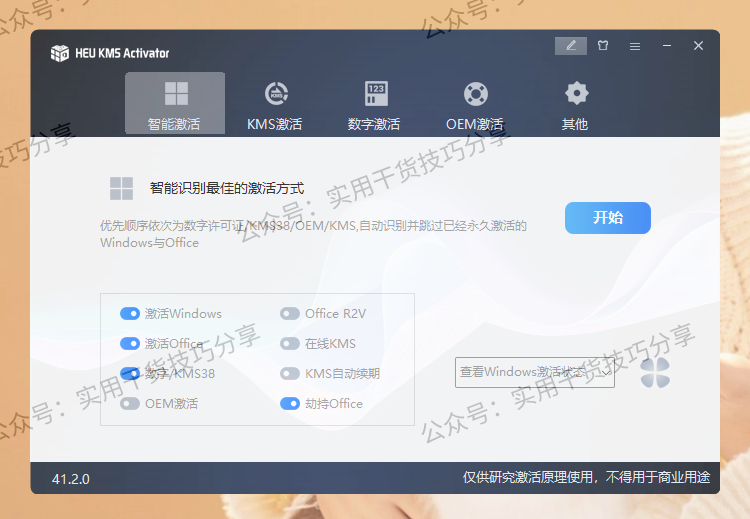The height and width of the screenshot is (519, 750).
Task: Toggle the 激活Office switch
Action: click(x=130, y=343)
